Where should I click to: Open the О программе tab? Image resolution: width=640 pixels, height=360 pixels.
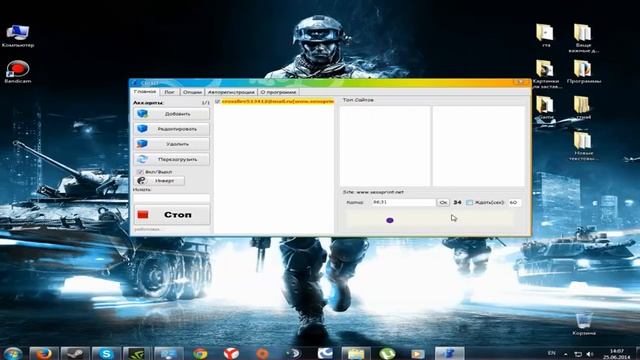click(x=278, y=92)
